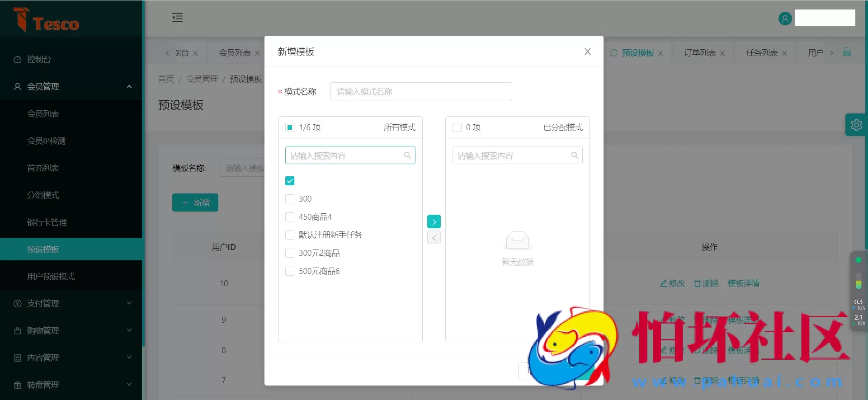Expand the 支付管理 menu chevron
This screenshot has width=868, height=400.
click(129, 303)
